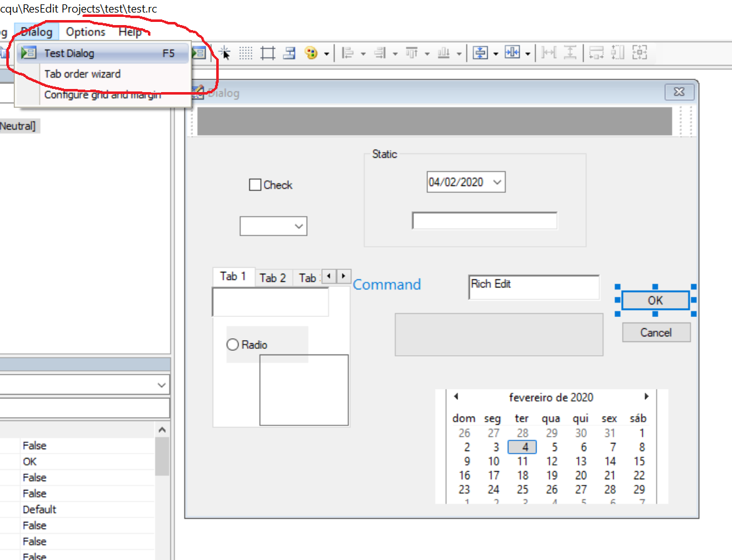Switch to Tab 2 in the tab control
Viewport: 732px width, 560px height.
pyautogui.click(x=273, y=278)
